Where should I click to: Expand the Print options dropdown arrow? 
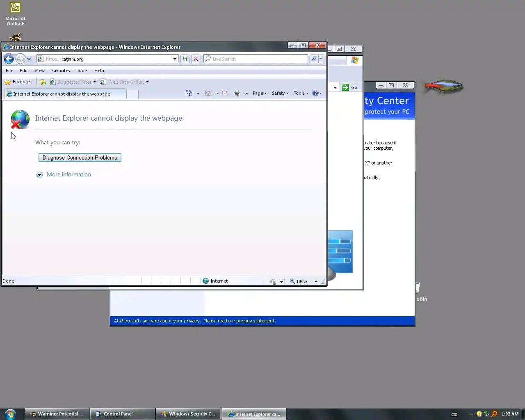click(247, 94)
